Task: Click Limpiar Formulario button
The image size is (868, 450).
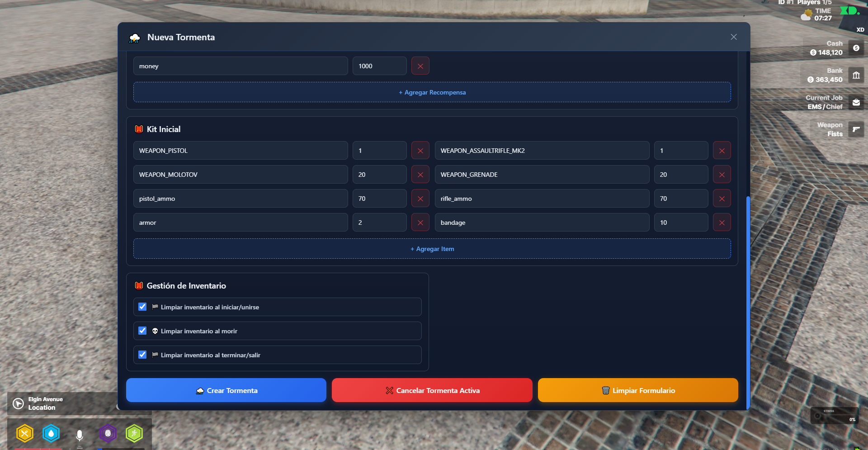Action: click(638, 390)
